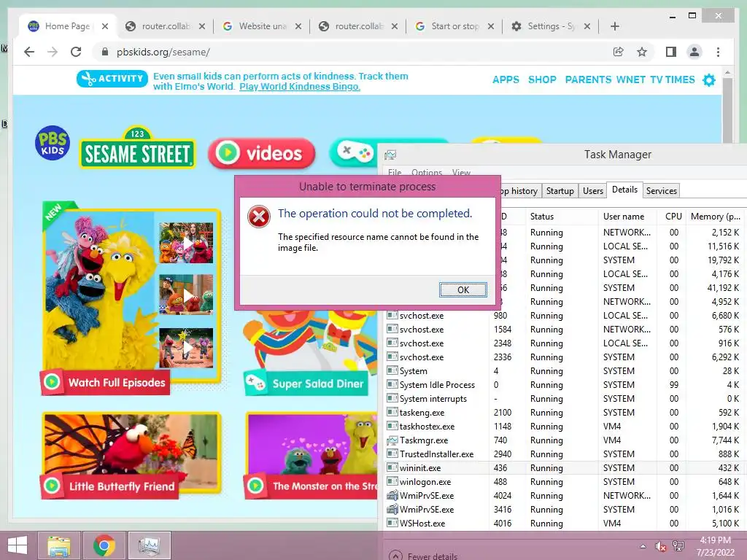Click the WNET TV TIMES link

coord(656,80)
